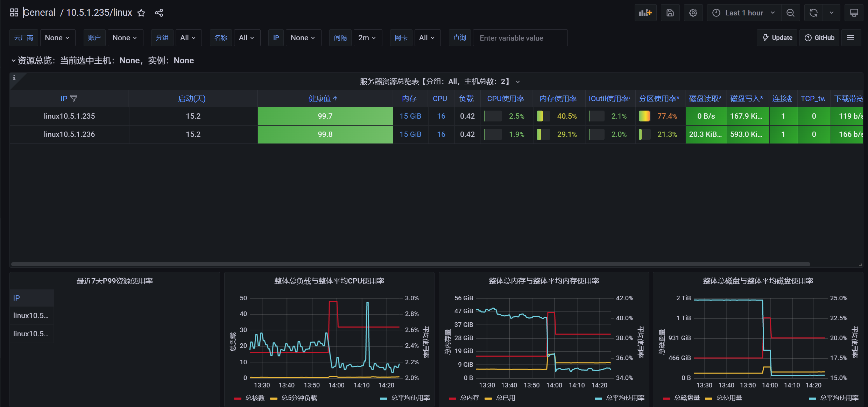Click the IP column filter icon

pos(74,98)
